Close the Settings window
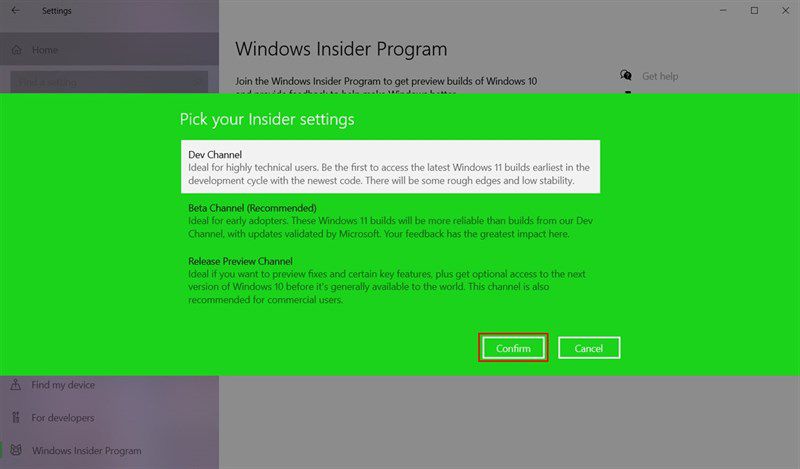The height and width of the screenshot is (469, 800). [785, 10]
